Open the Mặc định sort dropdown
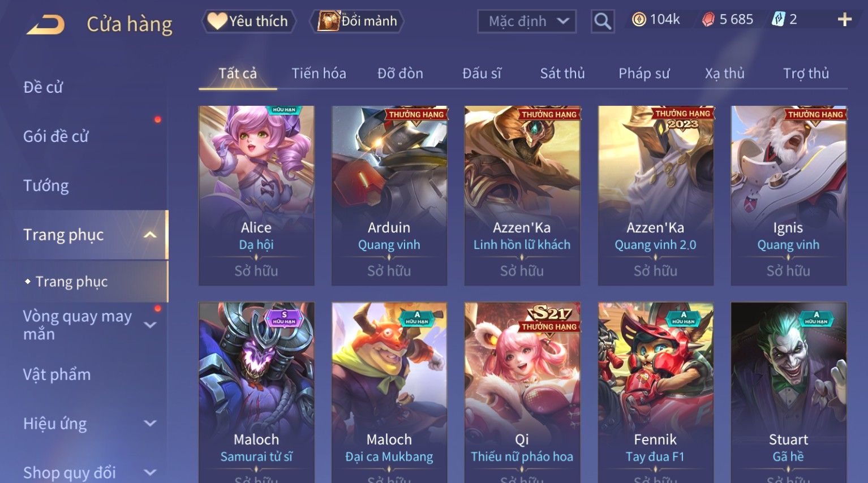868x483 pixels. point(527,21)
